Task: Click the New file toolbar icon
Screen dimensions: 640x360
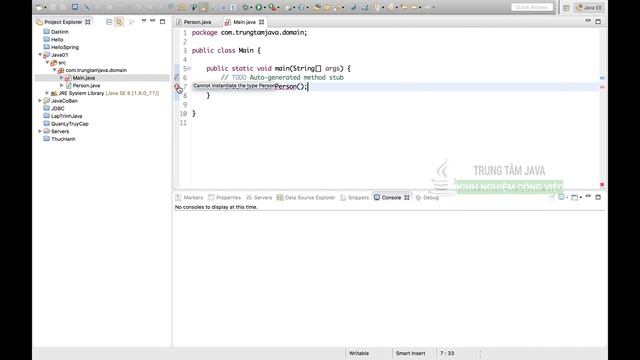Action: coord(39,7)
